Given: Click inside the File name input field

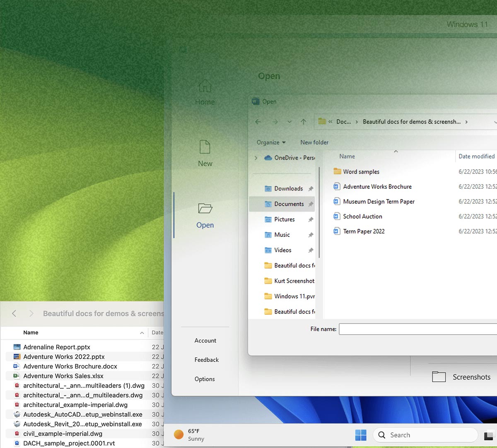Looking at the screenshot, I should coord(414,329).
